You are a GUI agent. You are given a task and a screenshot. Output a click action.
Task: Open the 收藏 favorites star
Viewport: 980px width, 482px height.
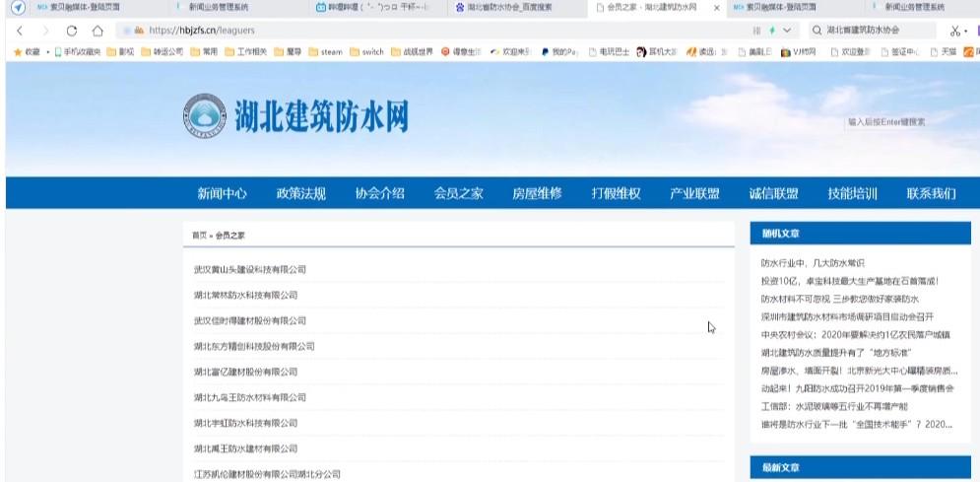28,51
